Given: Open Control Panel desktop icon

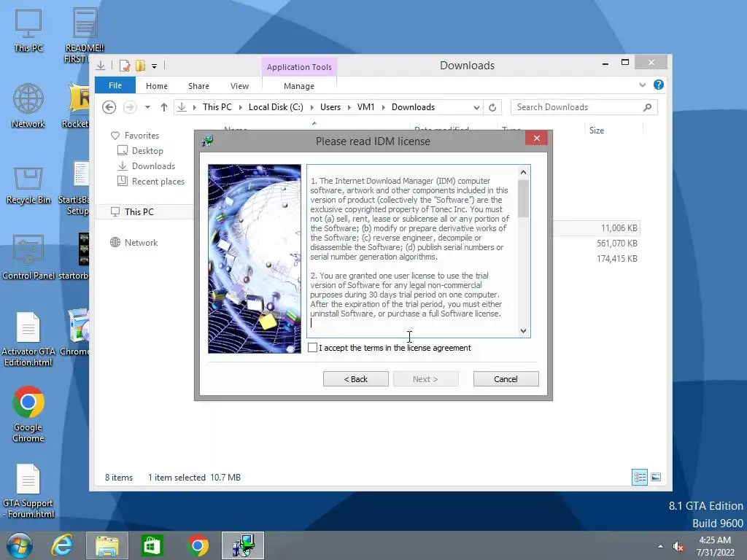Looking at the screenshot, I should pyautogui.click(x=28, y=257).
